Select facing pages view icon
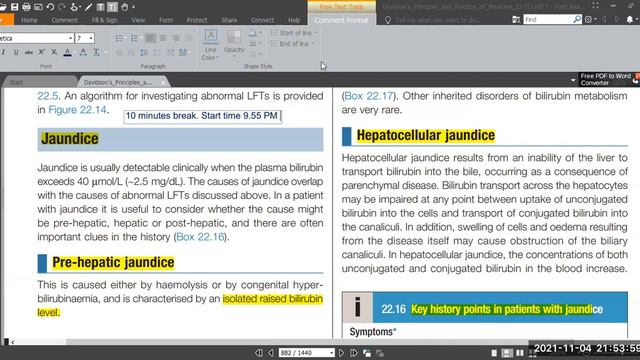The height and width of the screenshot is (360, 640). coord(520,353)
